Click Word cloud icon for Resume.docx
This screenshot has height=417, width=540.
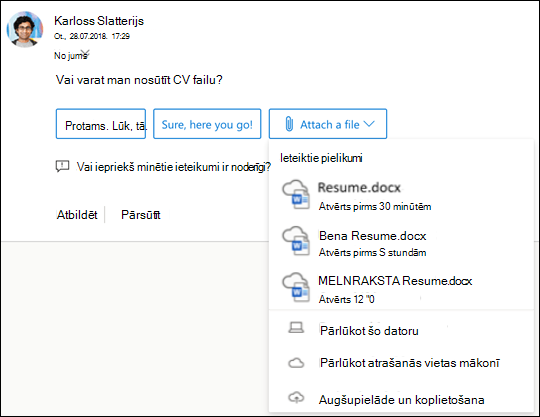[296, 195]
